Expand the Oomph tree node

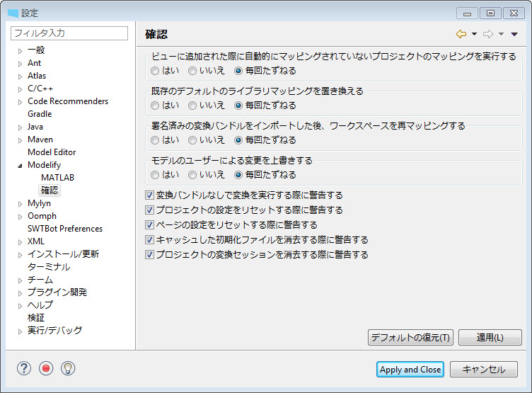20,217
